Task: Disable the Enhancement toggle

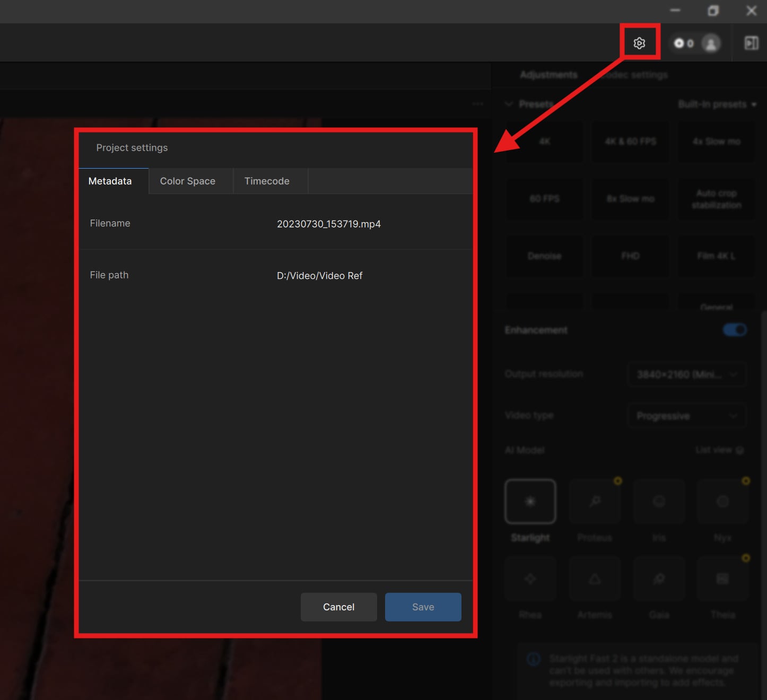Action: pos(735,330)
